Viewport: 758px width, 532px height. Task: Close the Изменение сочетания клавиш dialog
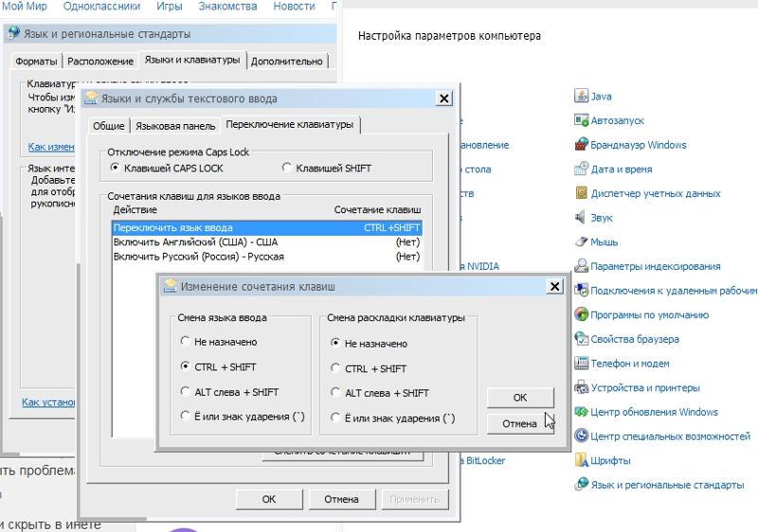click(x=554, y=286)
